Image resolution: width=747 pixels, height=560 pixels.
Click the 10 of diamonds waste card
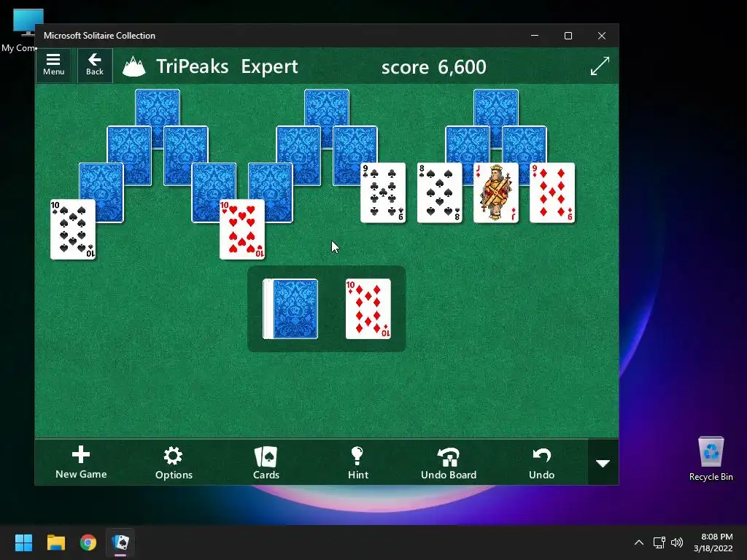click(368, 309)
